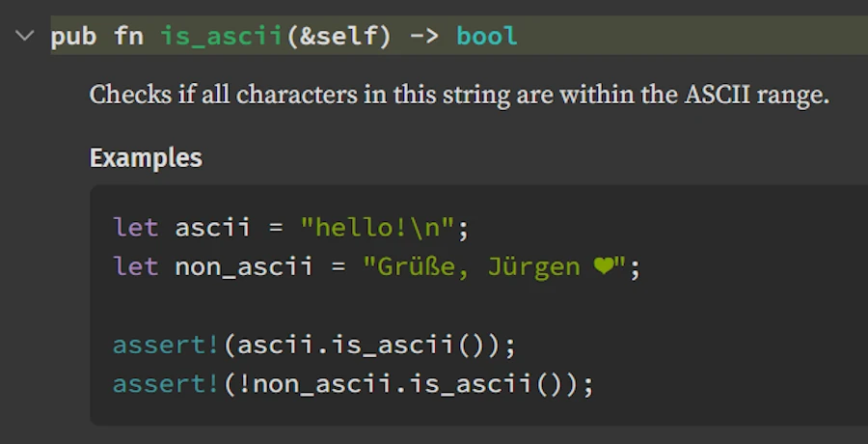868x444 pixels.
Task: Click the non_ascii variable in the let statement
Action: (243, 267)
